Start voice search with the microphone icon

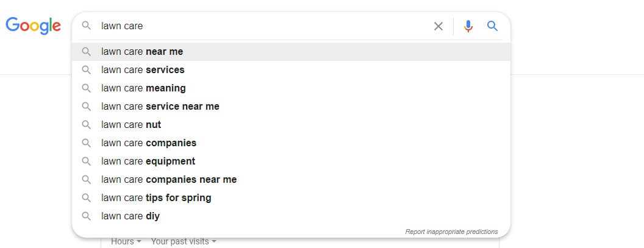468,26
